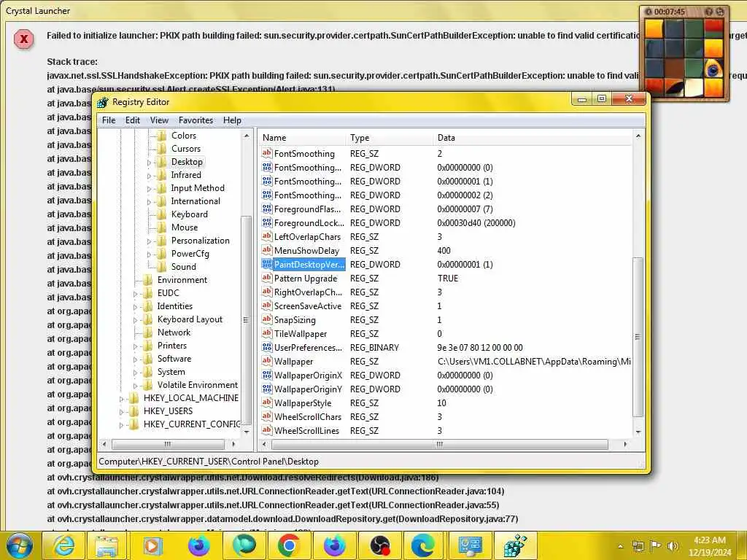The width and height of the screenshot is (747, 560).
Task: Click the values pane horizontal scrollbar thumb
Action: tap(440, 444)
